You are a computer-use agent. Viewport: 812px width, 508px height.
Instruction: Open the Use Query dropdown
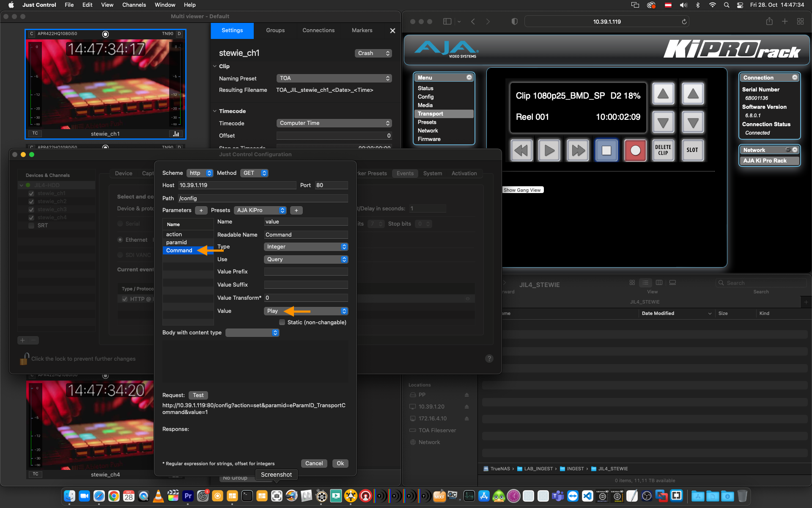pos(306,260)
